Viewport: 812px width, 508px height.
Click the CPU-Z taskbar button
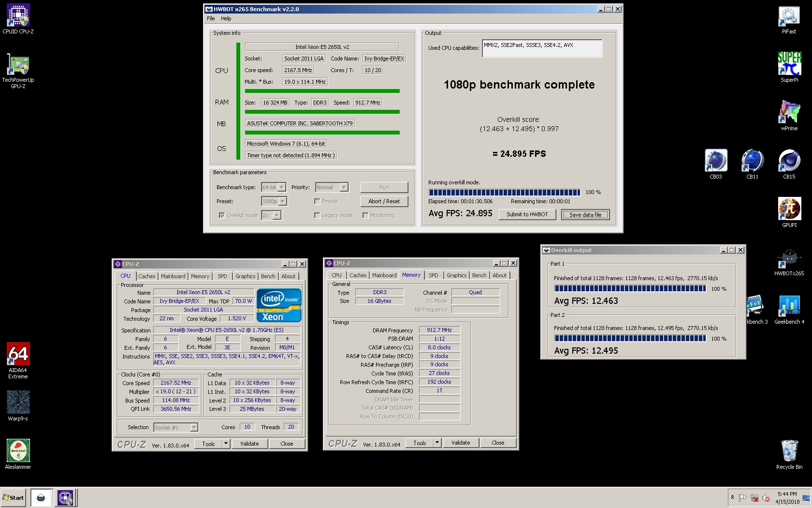pos(65,497)
